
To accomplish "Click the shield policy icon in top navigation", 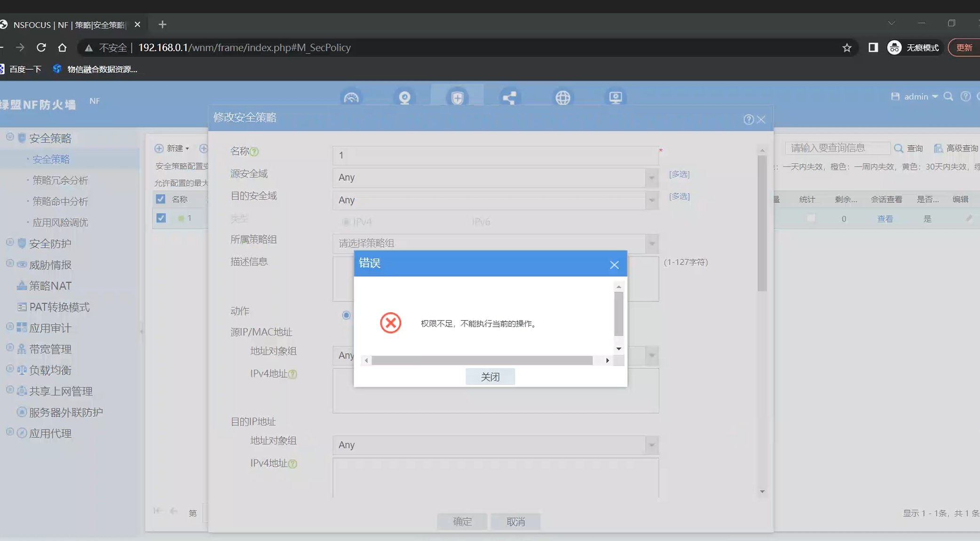I will tap(457, 98).
